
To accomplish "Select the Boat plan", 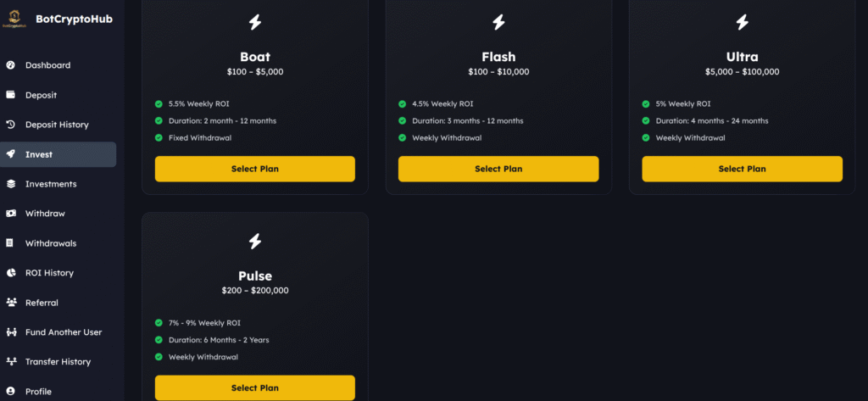I will click(254, 169).
